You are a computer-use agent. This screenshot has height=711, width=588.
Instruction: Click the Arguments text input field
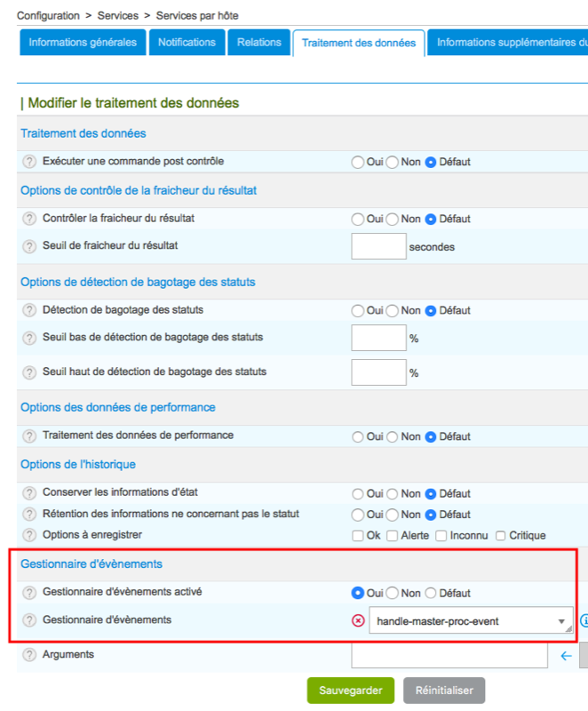click(449, 656)
